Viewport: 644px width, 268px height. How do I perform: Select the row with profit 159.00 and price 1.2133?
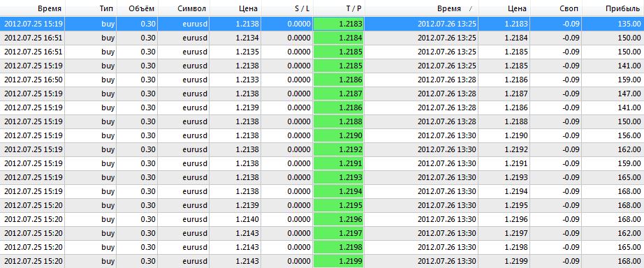click(x=322, y=80)
